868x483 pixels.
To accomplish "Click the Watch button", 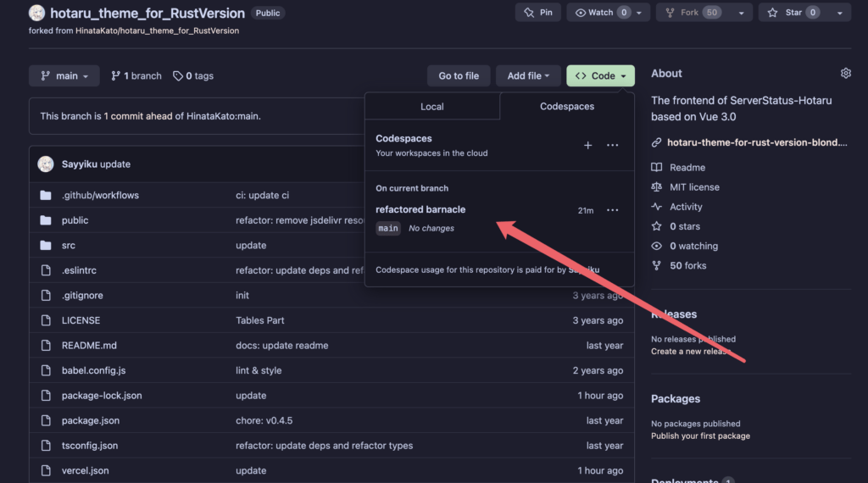I will pyautogui.click(x=599, y=12).
